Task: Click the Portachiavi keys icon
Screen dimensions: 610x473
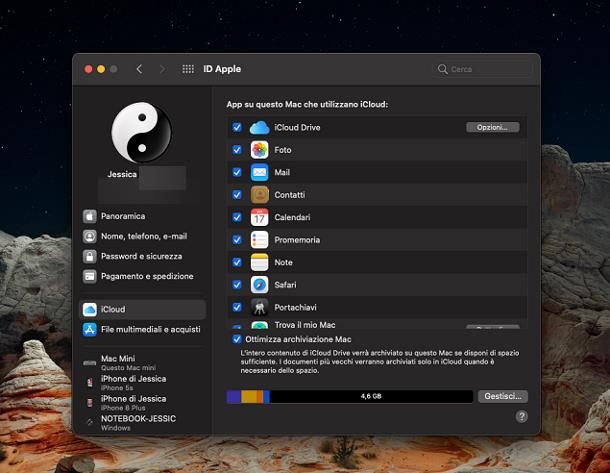Action: pos(259,308)
